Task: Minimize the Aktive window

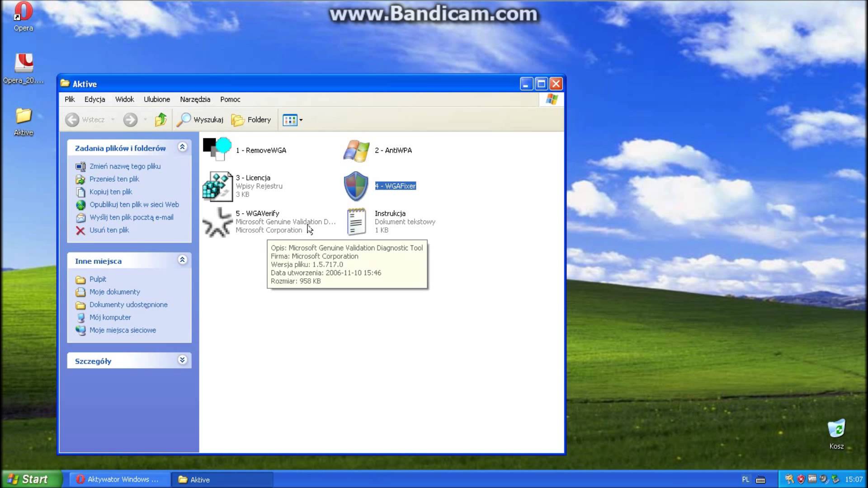Action: pos(526,84)
